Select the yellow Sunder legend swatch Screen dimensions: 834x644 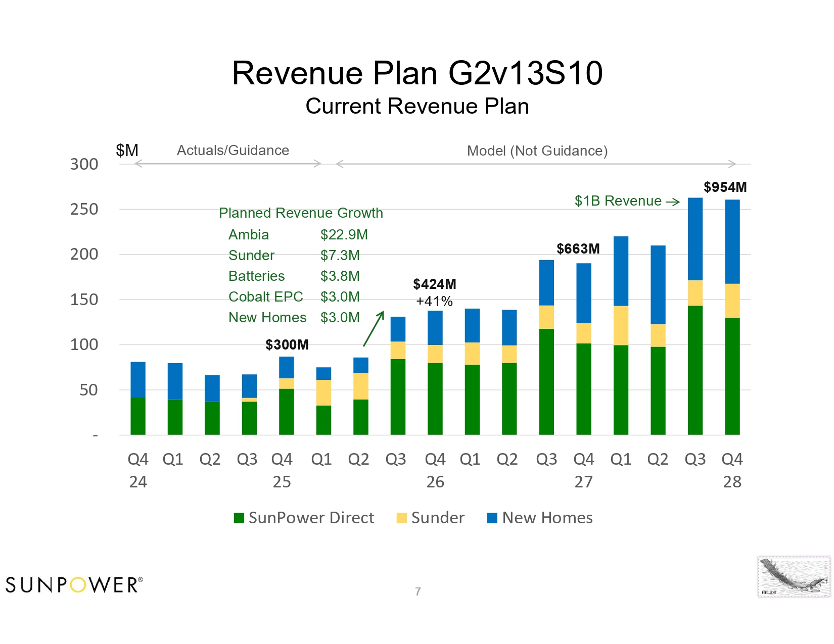tap(402, 518)
